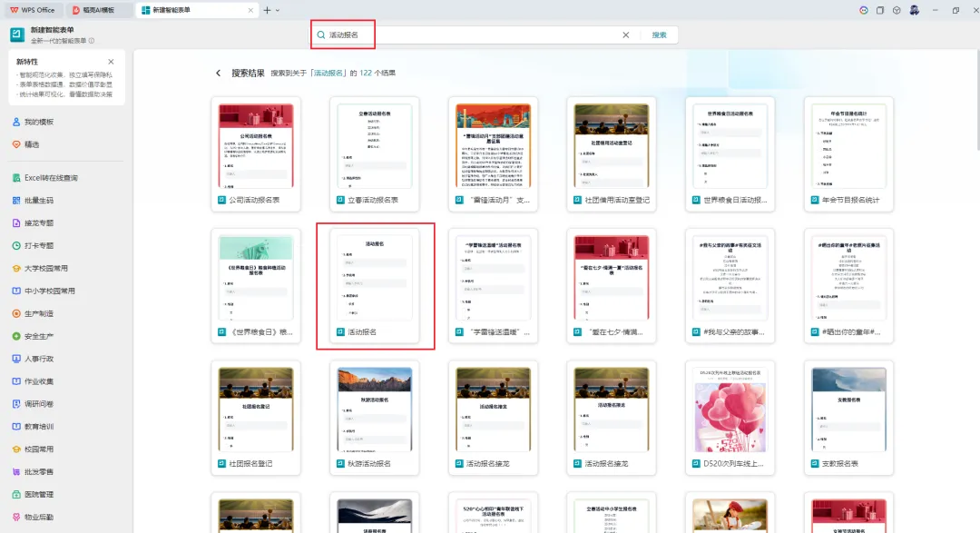980x533 pixels.
Task: Select the 医院管理 category
Action: point(34,494)
